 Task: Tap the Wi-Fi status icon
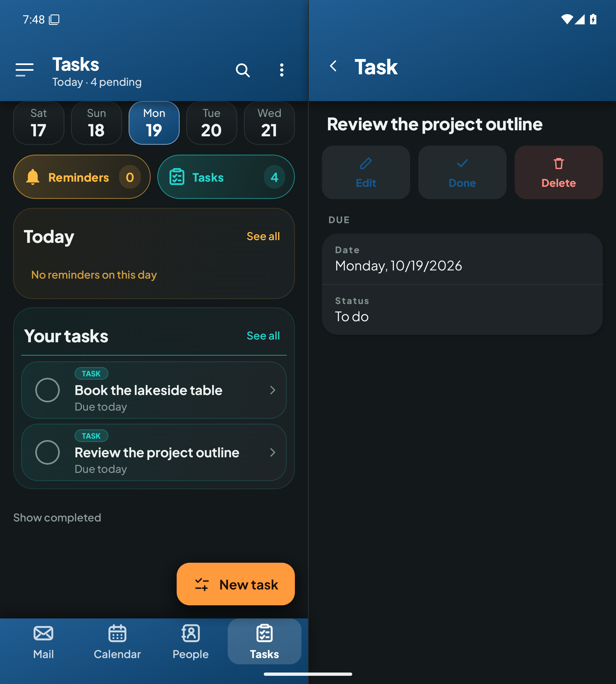(x=567, y=19)
